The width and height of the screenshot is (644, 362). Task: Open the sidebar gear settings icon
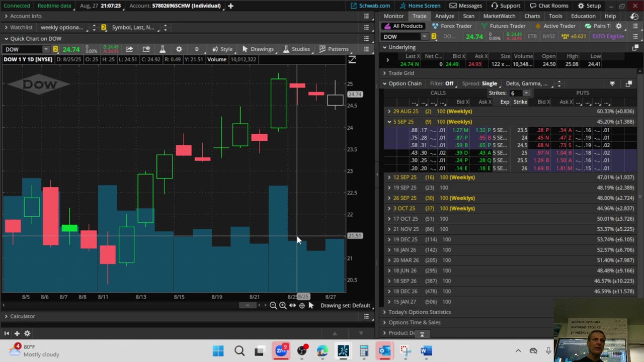tap(27, 333)
